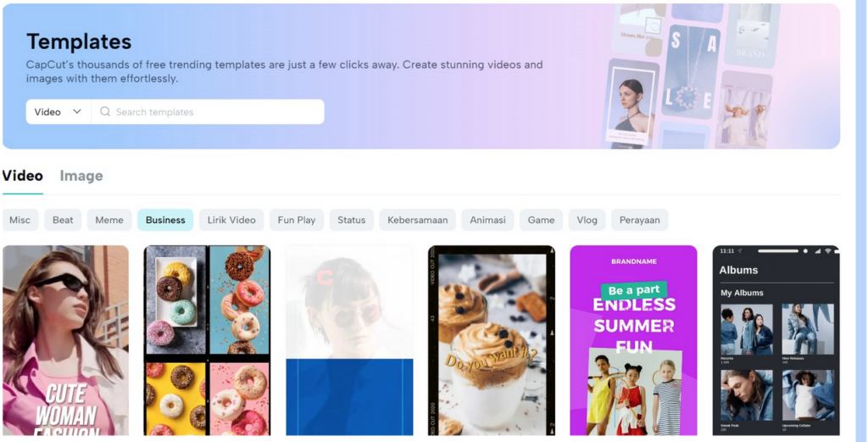This screenshot has width=868, height=442.
Task: Filter templates by Vlog category
Action: point(587,220)
